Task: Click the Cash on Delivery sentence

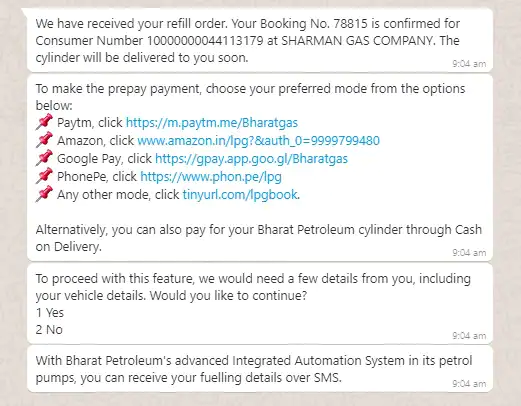Action: pyautogui.click(x=259, y=238)
